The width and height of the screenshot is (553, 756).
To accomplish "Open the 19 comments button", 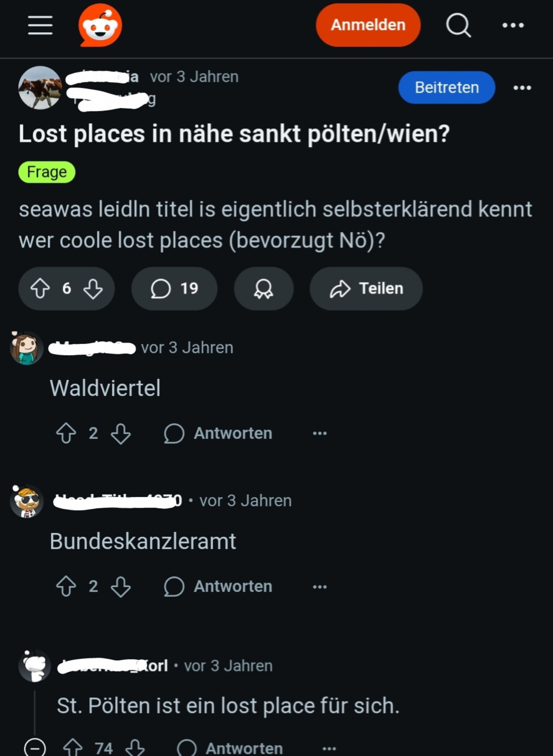I will [x=174, y=289].
